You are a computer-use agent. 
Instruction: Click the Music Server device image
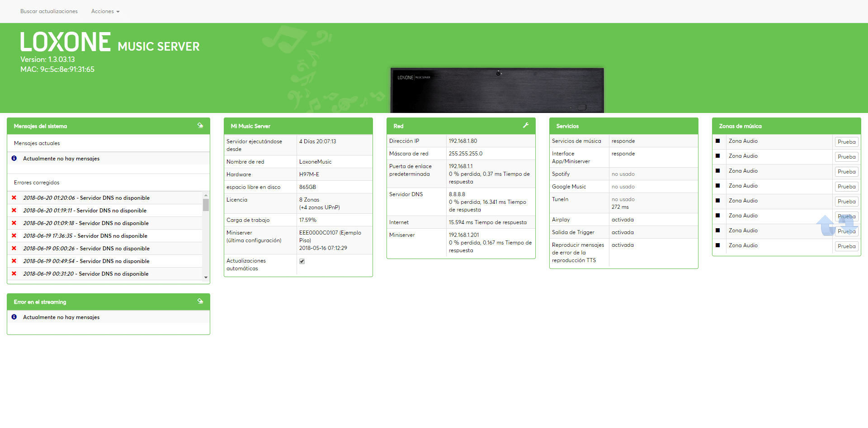pos(497,90)
